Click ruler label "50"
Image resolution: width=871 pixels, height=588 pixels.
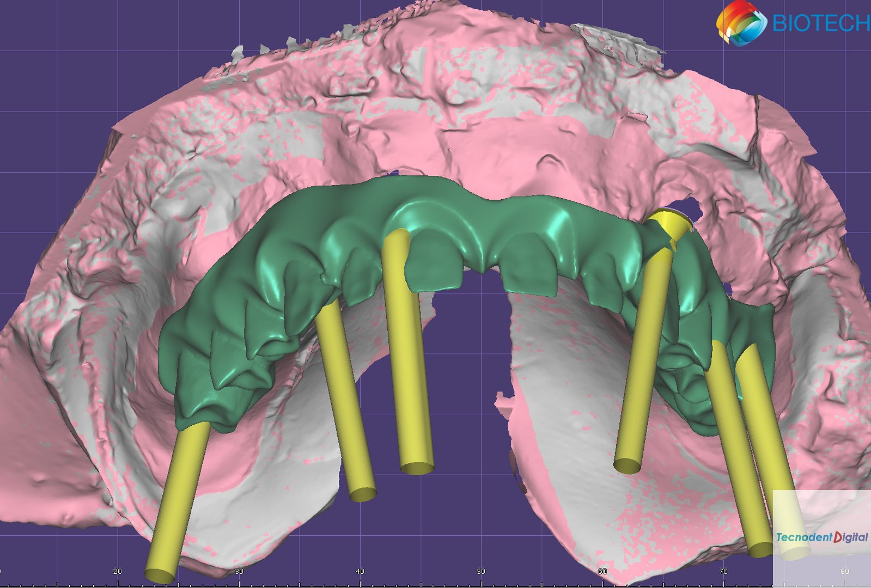click(481, 571)
